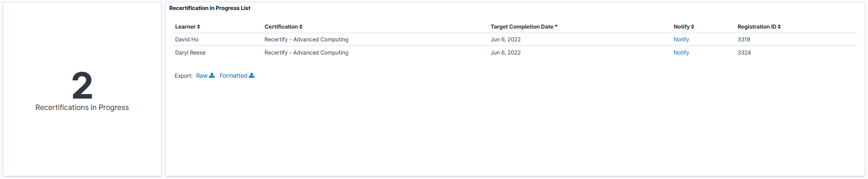868x179 pixels.
Task: Sort table by Learner column arrows
Action: point(198,27)
